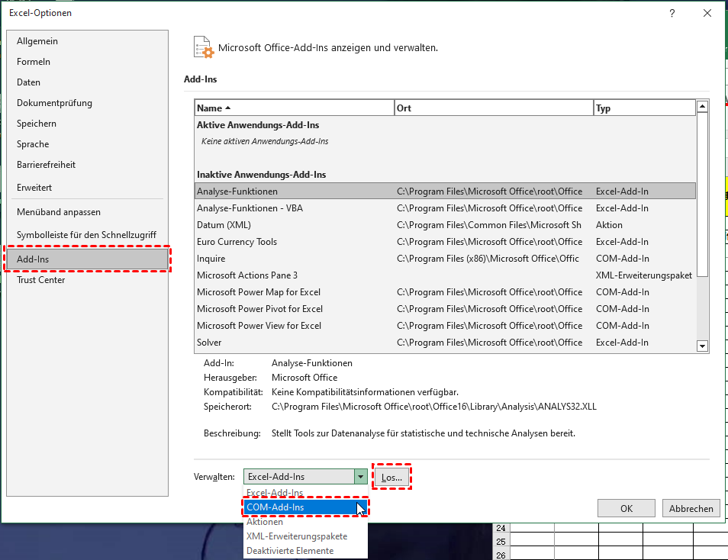Image resolution: width=728 pixels, height=560 pixels.
Task: Confirm with the OK button
Action: [x=626, y=509]
